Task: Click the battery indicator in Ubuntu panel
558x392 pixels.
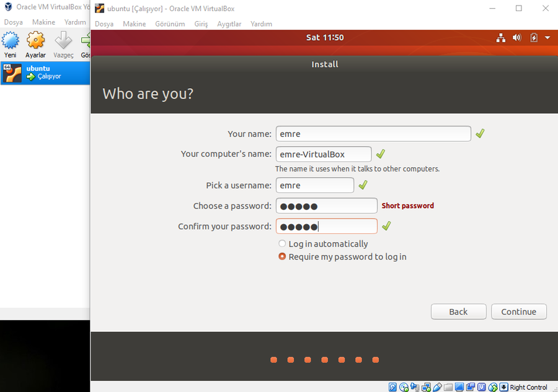Action: (534, 38)
